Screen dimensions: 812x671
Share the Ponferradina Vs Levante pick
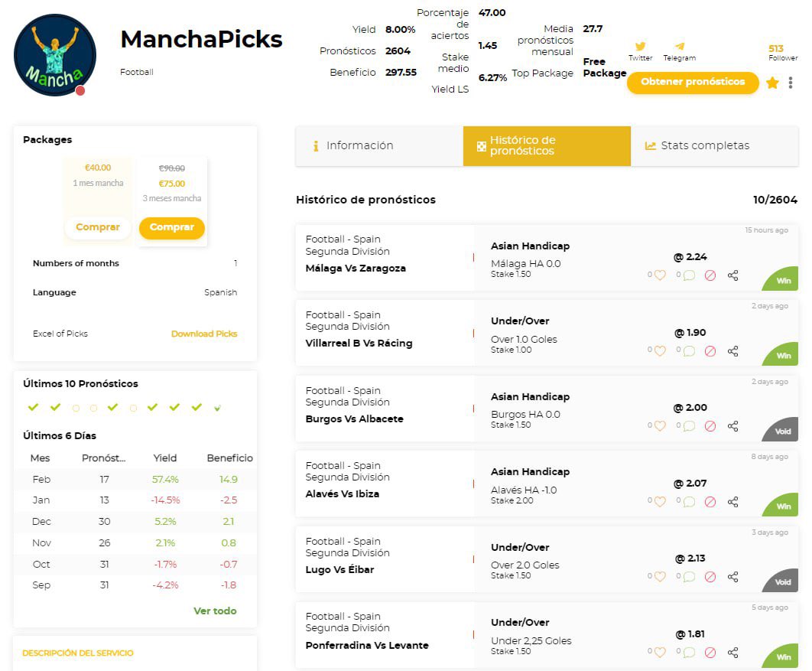pos(732,653)
